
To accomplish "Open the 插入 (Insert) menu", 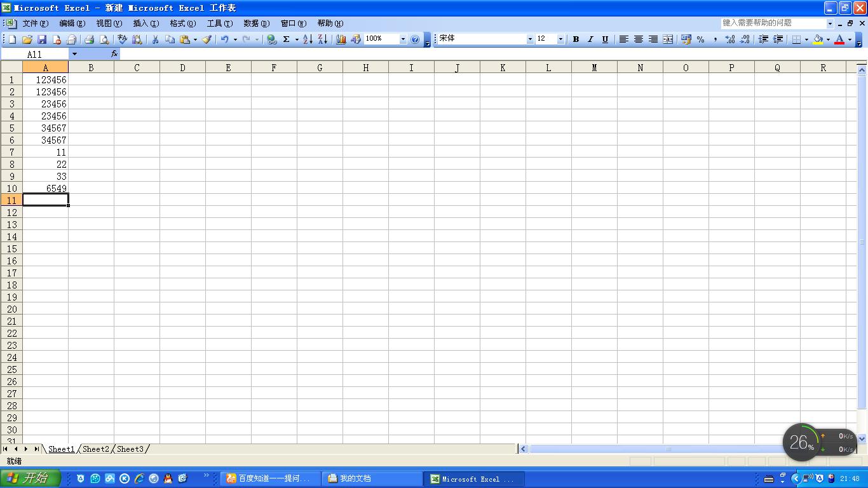I will (146, 24).
